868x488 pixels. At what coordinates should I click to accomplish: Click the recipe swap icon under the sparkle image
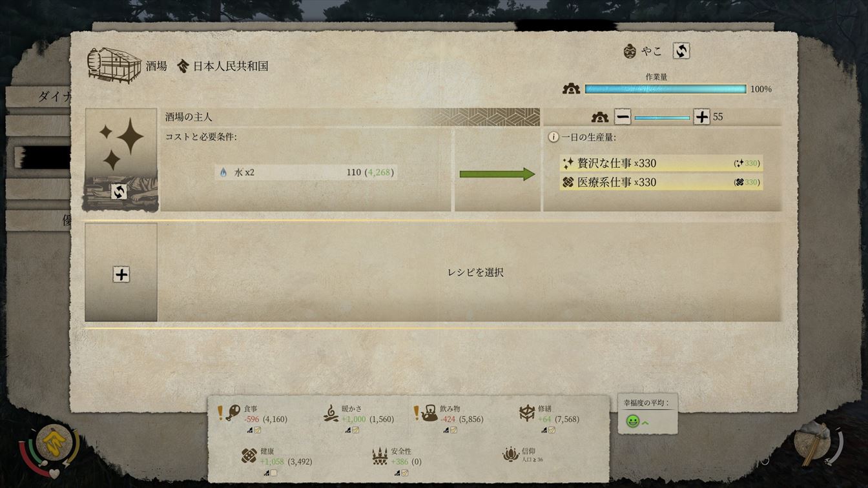coord(119,192)
